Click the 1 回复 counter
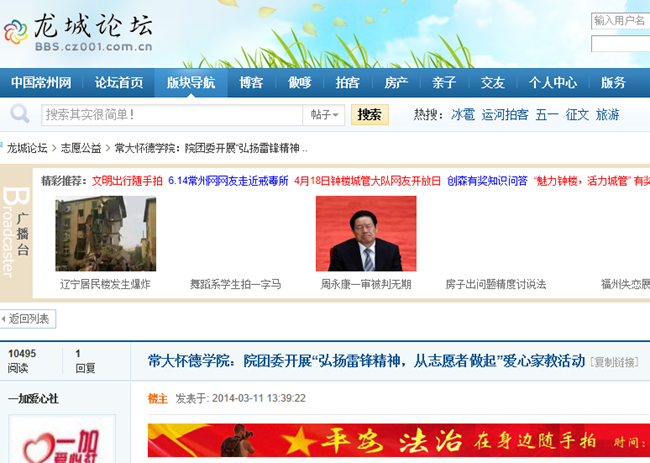The width and height of the screenshot is (650, 463). (85, 361)
